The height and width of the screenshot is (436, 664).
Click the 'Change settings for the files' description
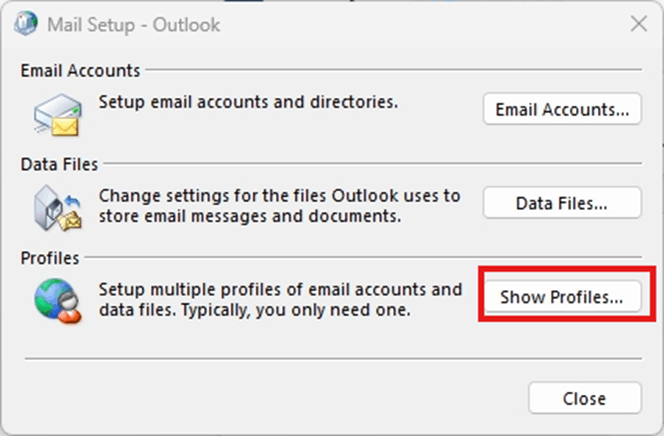point(279,206)
